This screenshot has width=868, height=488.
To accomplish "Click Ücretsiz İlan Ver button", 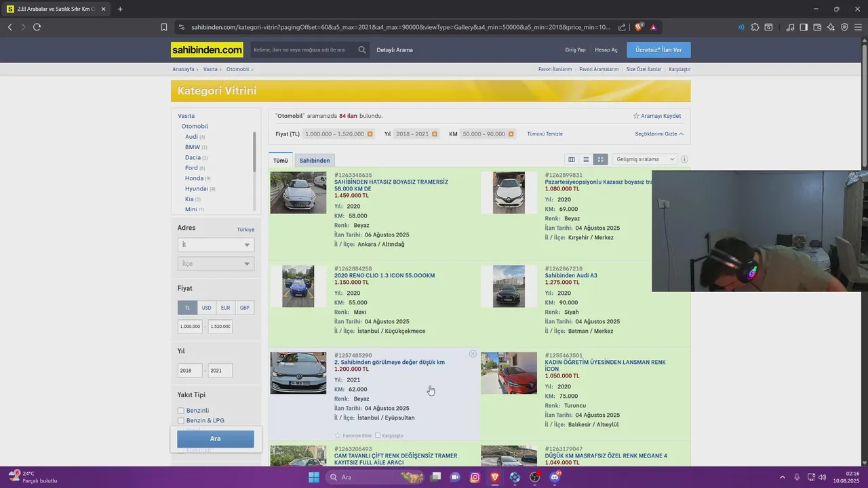I will click(x=659, y=49).
